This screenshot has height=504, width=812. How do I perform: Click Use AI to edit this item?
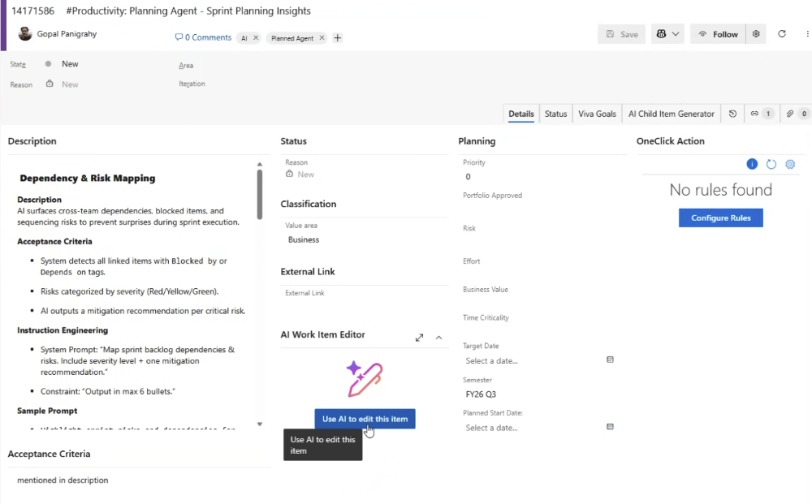coord(364,418)
